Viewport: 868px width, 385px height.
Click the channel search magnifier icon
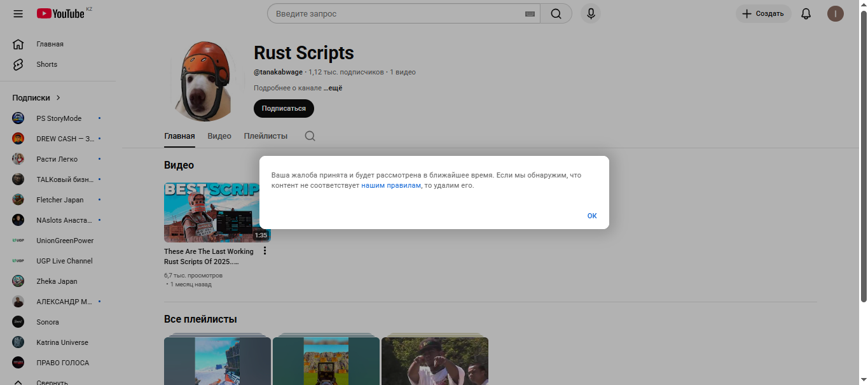click(x=310, y=136)
